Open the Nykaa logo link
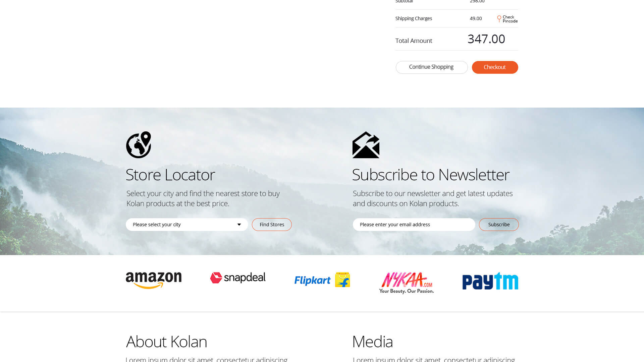Viewport: 644px width, 362px height. tap(407, 283)
